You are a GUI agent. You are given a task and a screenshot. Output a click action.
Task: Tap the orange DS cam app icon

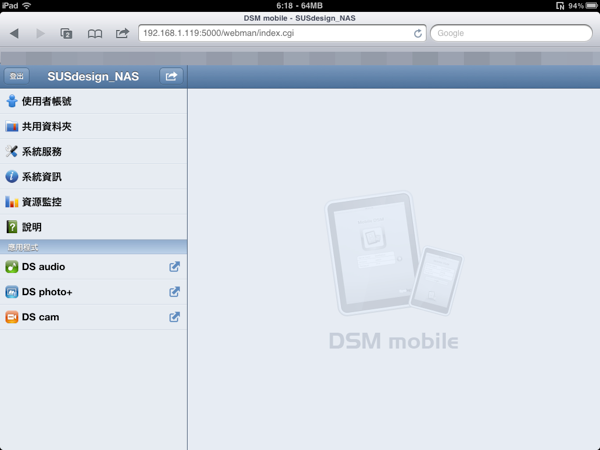pos(12,317)
